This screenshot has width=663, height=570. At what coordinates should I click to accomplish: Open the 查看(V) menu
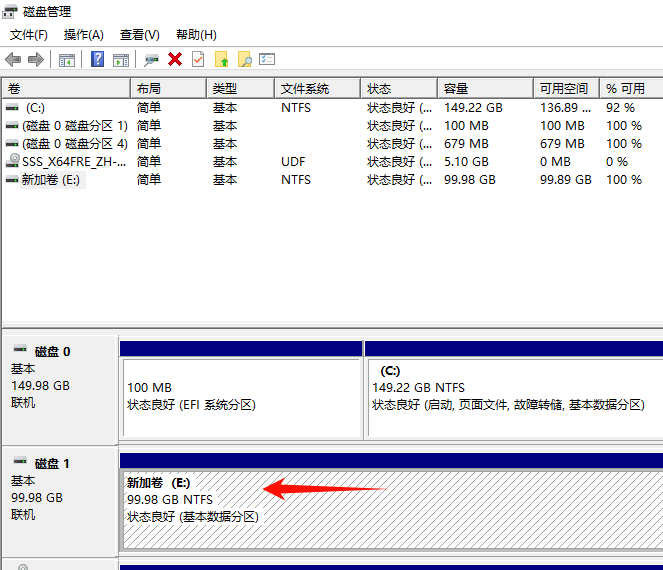[140, 35]
